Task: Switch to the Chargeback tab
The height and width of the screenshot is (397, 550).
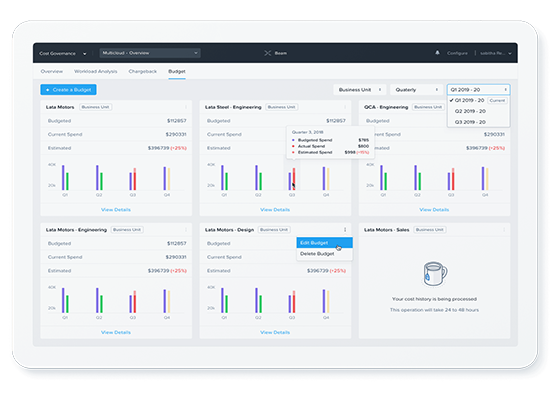Action: click(x=142, y=71)
